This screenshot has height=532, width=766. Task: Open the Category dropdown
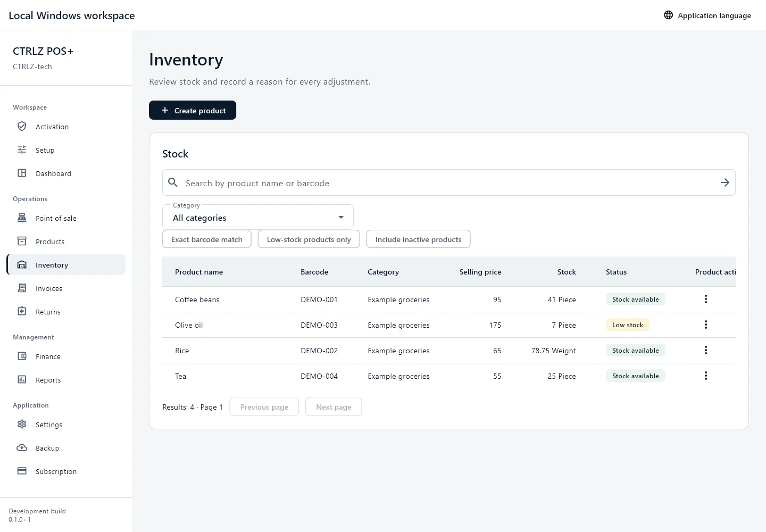[258, 217]
